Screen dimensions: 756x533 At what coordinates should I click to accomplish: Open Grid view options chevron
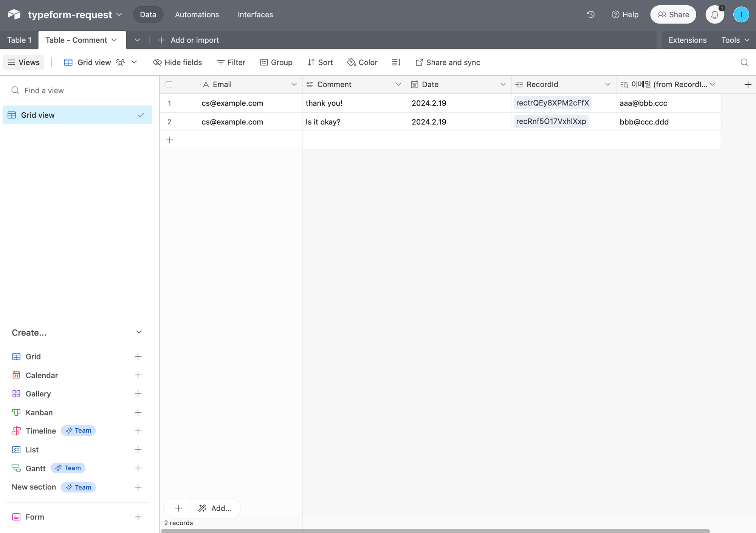(x=134, y=62)
